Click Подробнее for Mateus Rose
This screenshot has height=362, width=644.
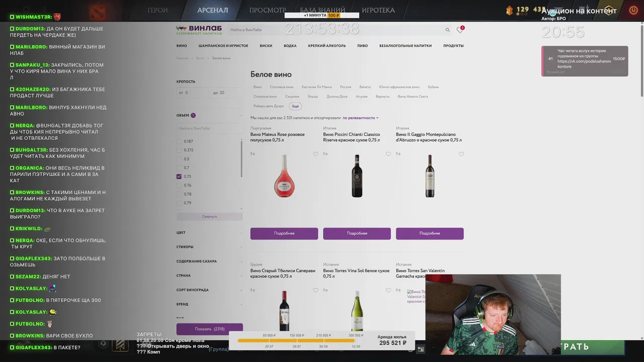(284, 233)
